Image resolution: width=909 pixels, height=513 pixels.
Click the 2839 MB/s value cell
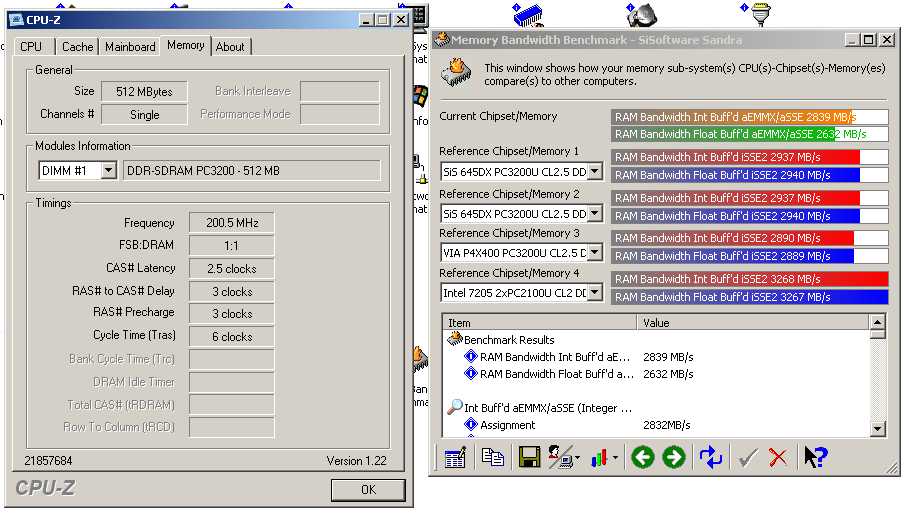(668, 357)
